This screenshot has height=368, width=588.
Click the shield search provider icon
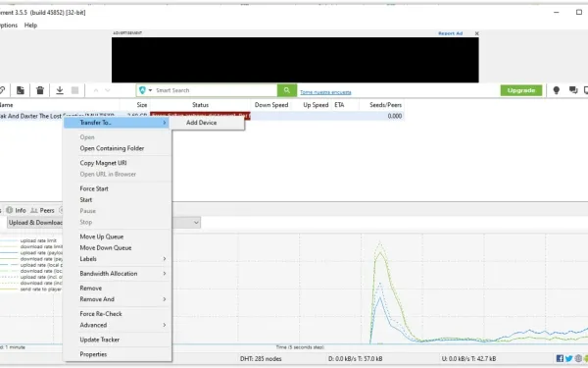coord(142,90)
